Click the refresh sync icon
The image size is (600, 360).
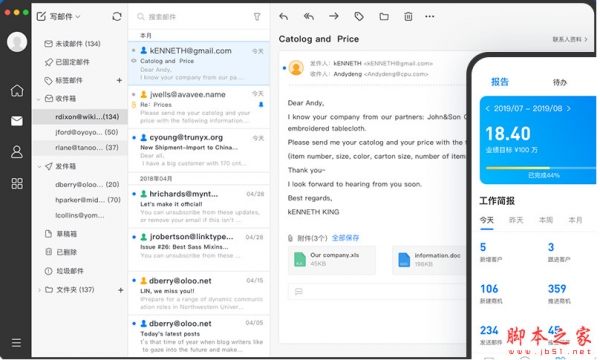click(x=117, y=16)
